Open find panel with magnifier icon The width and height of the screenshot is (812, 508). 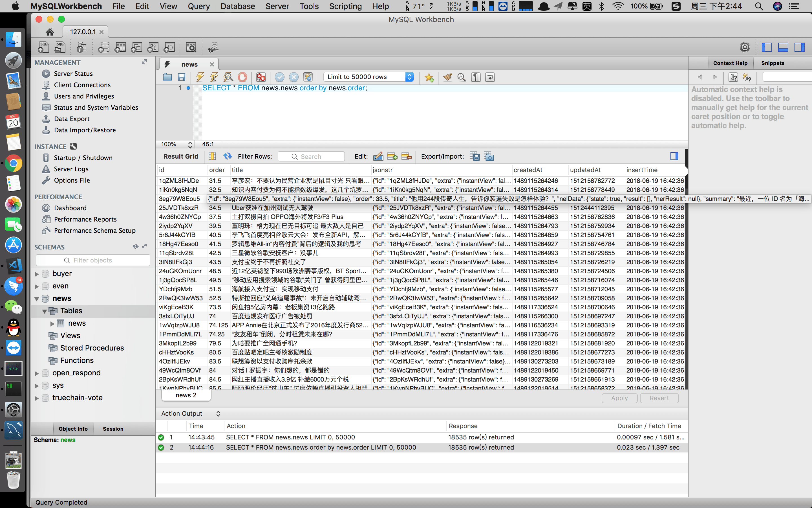(x=462, y=77)
